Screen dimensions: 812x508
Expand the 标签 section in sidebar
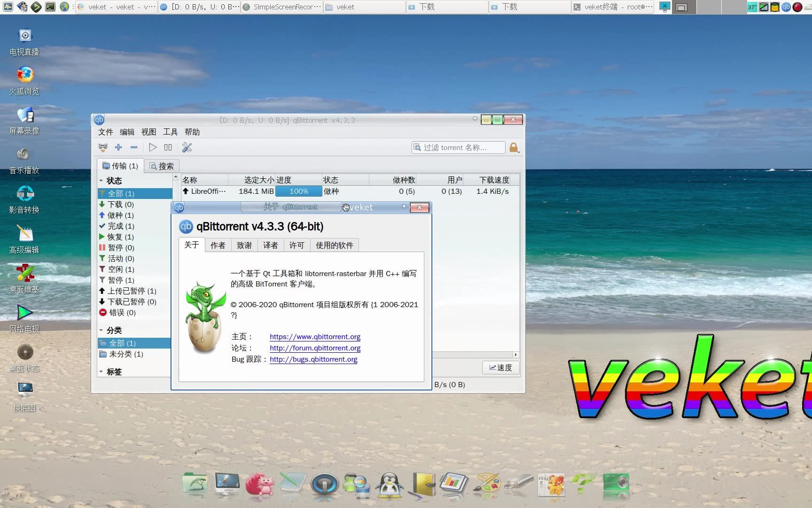click(x=101, y=372)
